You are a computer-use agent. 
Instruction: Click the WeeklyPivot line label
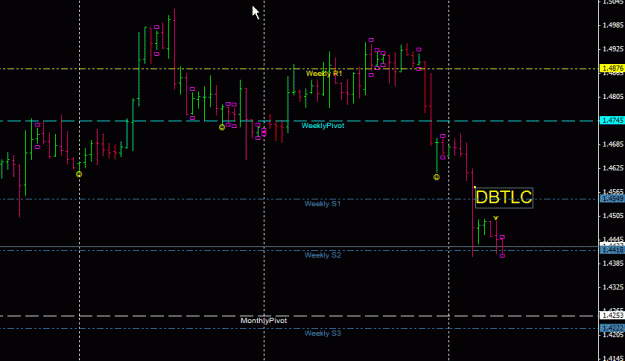pyautogui.click(x=322, y=126)
